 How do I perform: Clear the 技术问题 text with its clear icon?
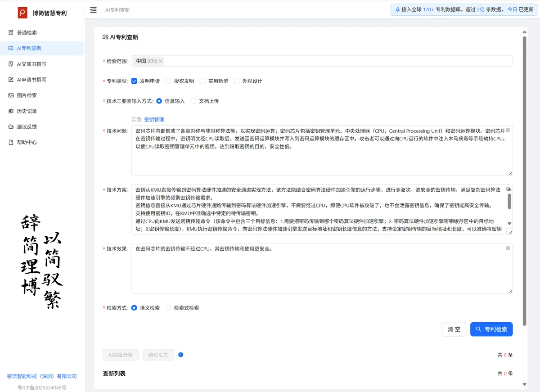pos(508,130)
